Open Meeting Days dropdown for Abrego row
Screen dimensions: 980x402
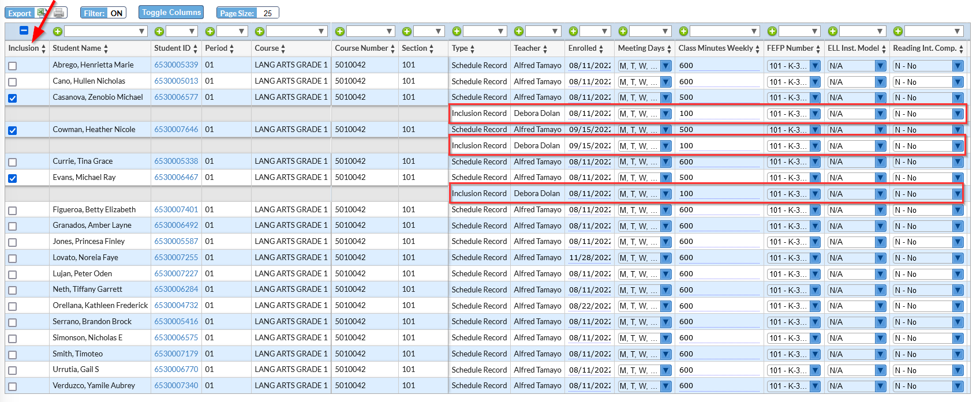[666, 66]
